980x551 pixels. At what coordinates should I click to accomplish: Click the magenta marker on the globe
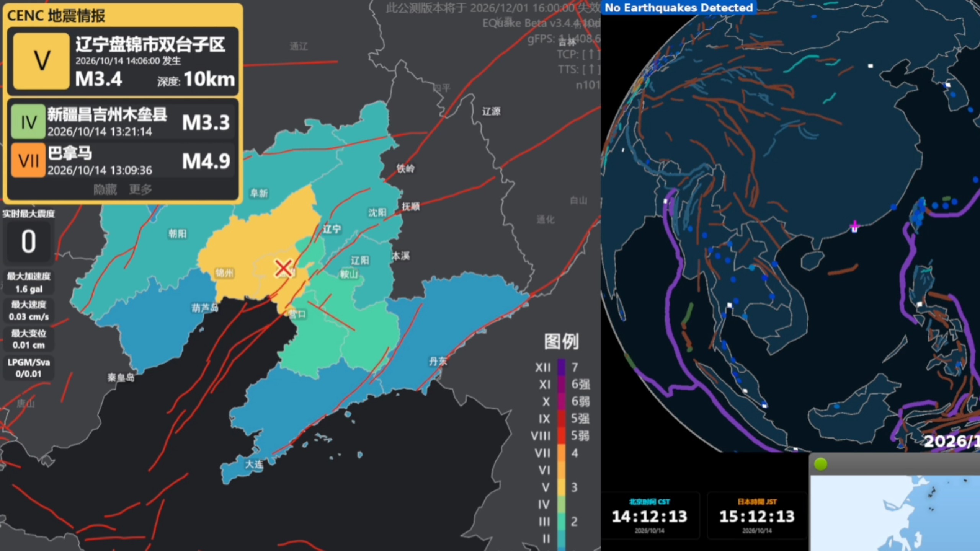(x=854, y=227)
